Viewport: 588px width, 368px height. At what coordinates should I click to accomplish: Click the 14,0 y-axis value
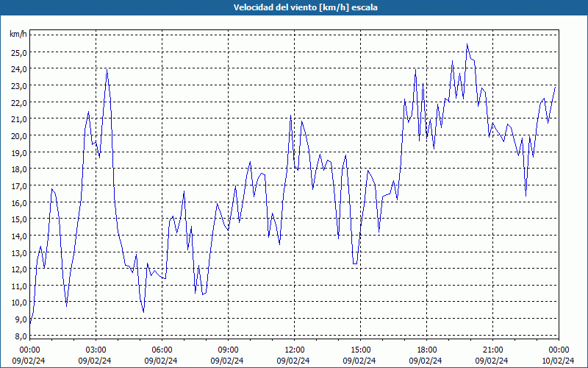[x=19, y=236]
